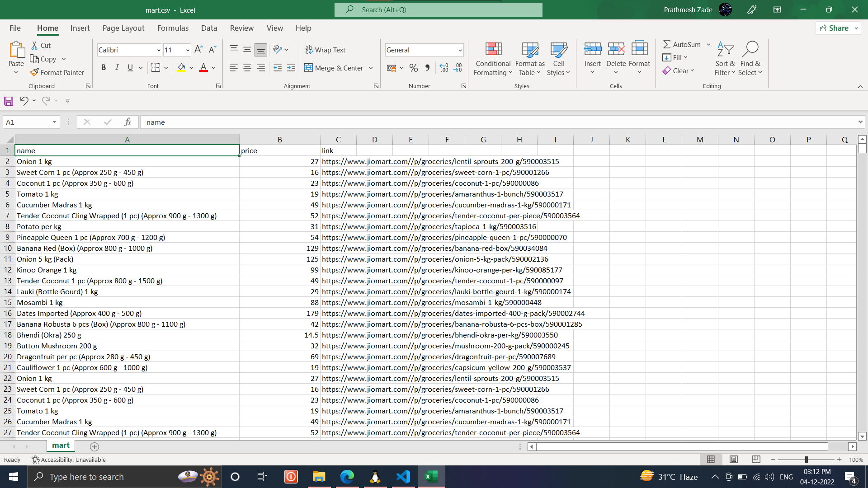Toggle Wrap Text for selected cell
The height and width of the screenshot is (488, 868).
pos(325,50)
